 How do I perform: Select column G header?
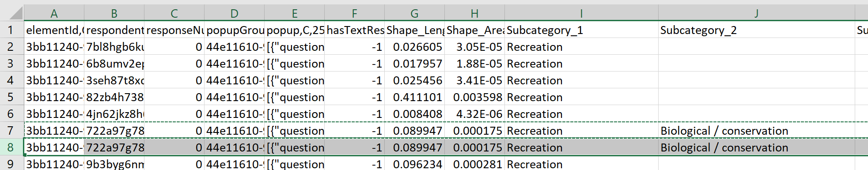414,13
